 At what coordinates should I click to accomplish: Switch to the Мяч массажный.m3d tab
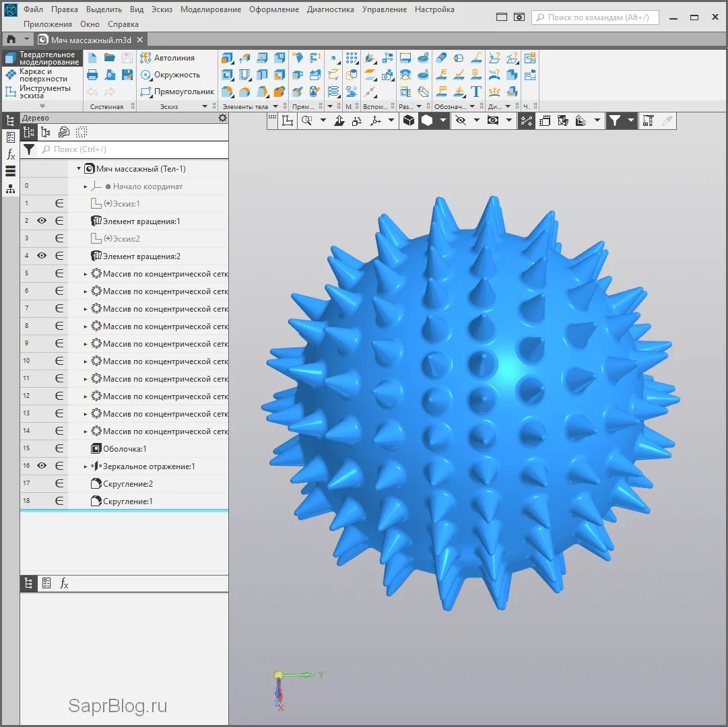[x=90, y=40]
